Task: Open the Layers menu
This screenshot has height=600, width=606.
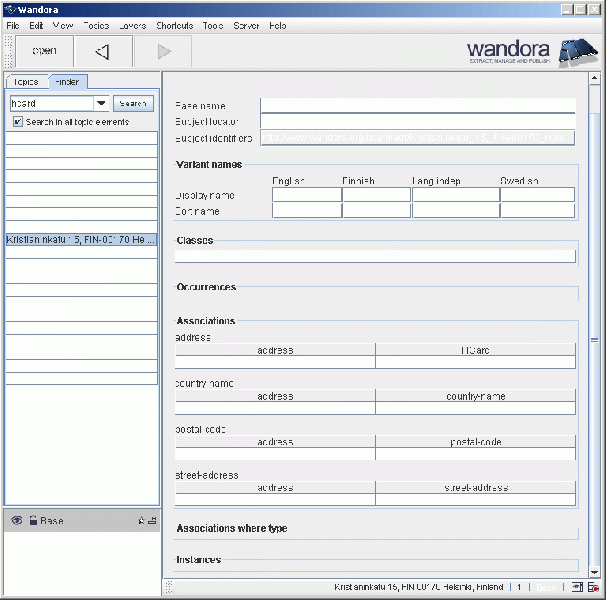Action: click(132, 25)
